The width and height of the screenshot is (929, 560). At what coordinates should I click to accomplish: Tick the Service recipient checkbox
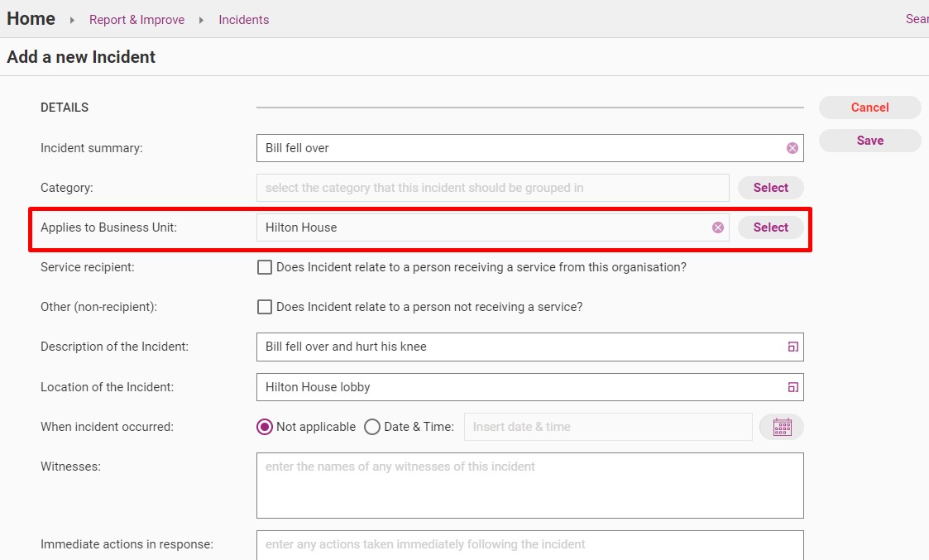pyautogui.click(x=264, y=267)
